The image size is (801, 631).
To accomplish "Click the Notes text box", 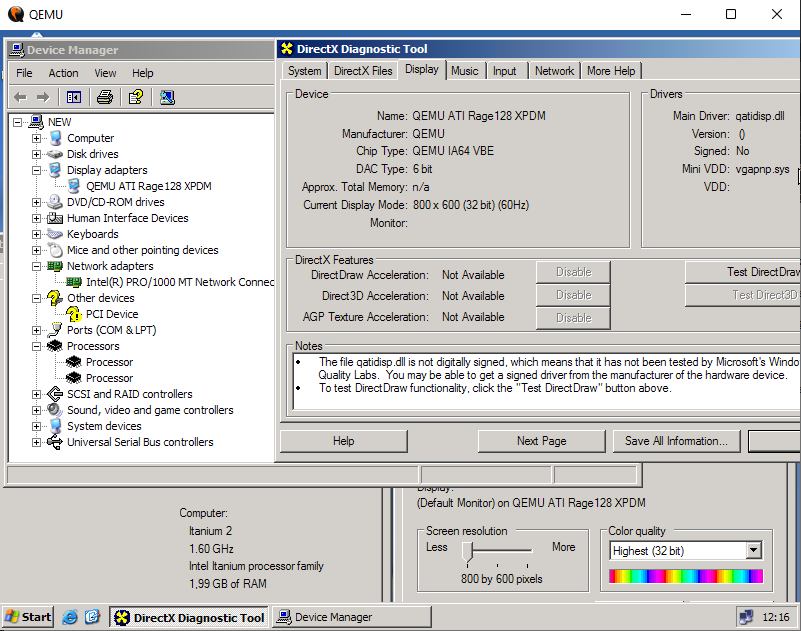I will point(547,381).
